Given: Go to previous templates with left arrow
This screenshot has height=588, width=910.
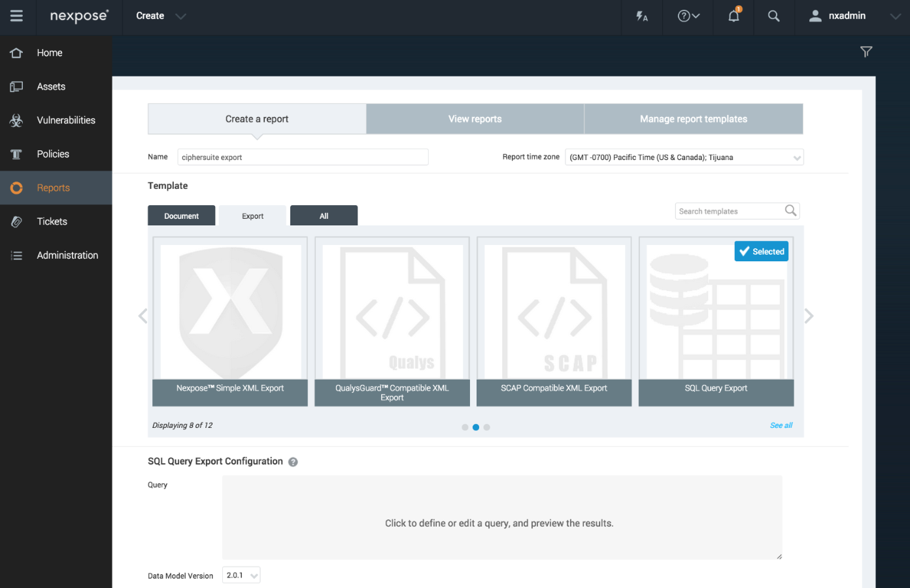Looking at the screenshot, I should tap(143, 316).
